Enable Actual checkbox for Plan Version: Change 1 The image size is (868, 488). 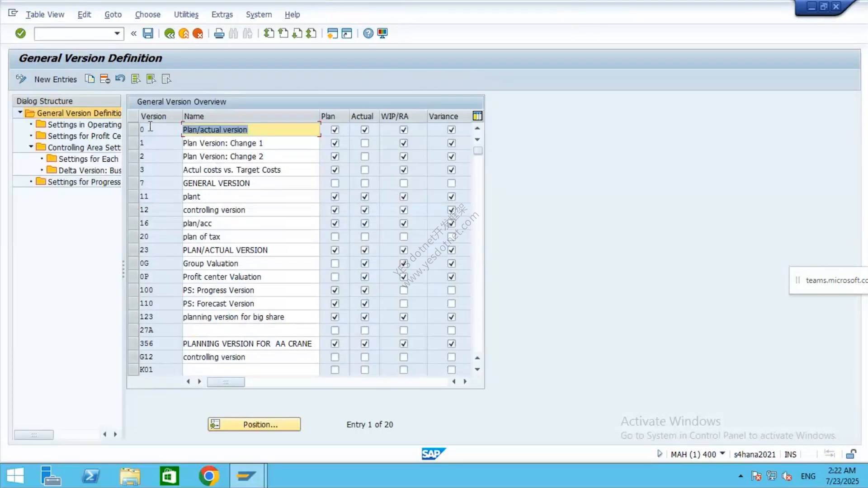(x=365, y=143)
